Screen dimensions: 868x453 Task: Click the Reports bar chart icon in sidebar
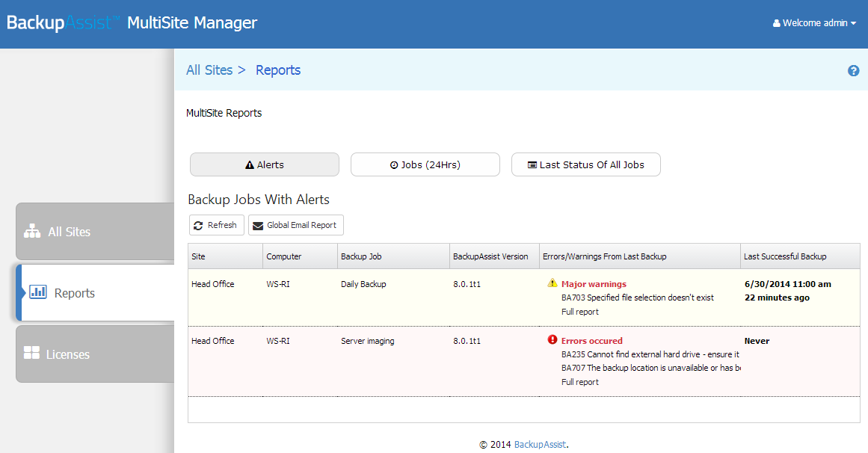37,292
